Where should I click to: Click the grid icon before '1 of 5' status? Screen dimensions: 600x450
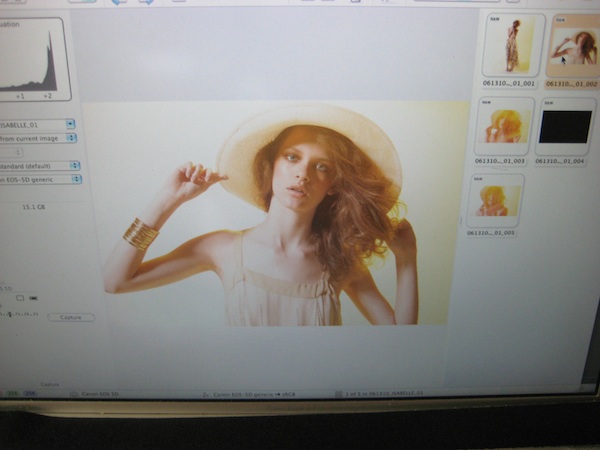tap(339, 393)
